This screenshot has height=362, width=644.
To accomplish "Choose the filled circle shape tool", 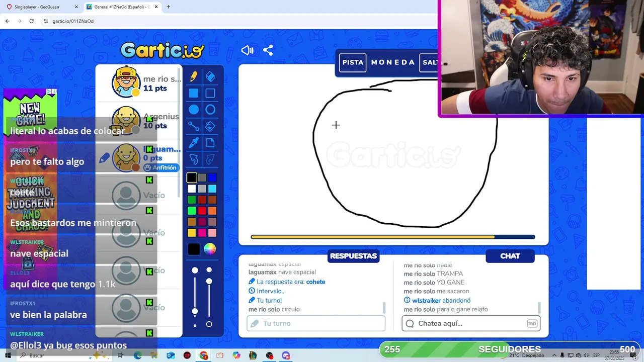I will (x=194, y=110).
